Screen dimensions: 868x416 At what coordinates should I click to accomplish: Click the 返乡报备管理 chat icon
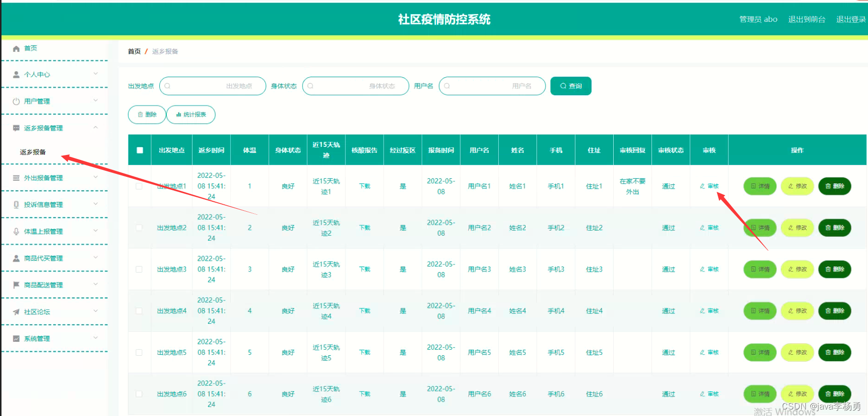[x=16, y=128]
